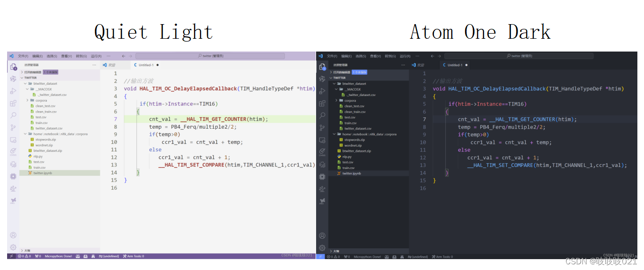
Task: Open explorer more actions ellipsis in Atom One Dark
Action: click(403, 65)
